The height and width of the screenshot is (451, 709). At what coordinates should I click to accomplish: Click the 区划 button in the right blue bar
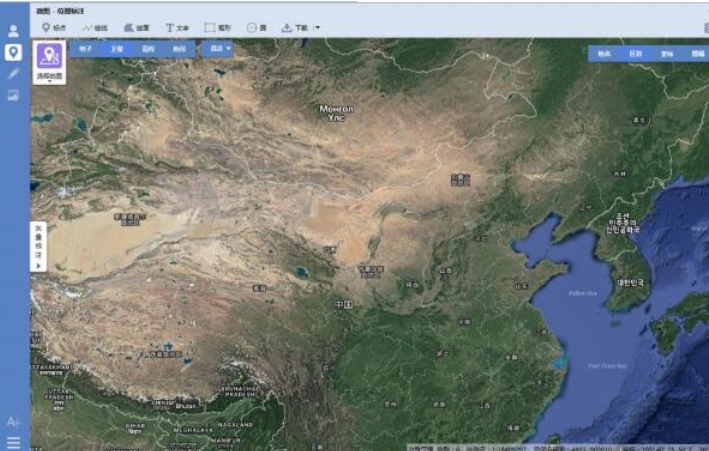635,53
